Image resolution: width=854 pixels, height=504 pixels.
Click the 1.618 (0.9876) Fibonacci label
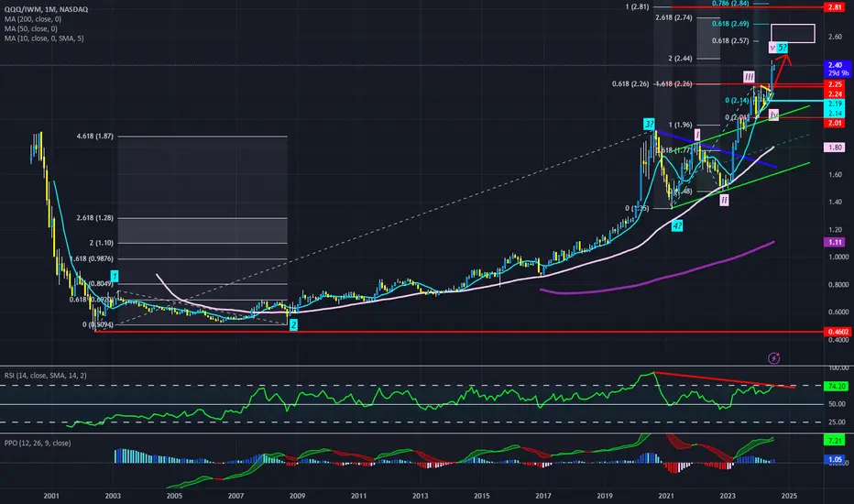point(92,258)
